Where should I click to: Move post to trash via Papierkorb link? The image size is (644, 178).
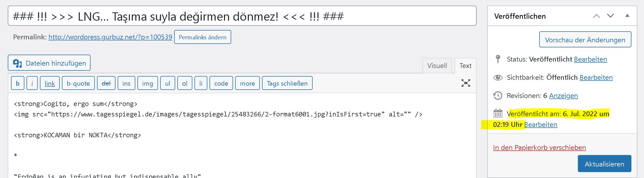click(x=539, y=147)
